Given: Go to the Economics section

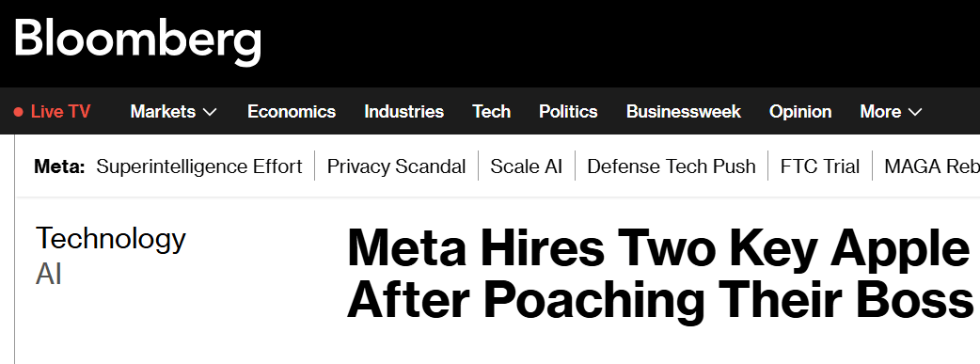Looking at the screenshot, I should 292,111.
